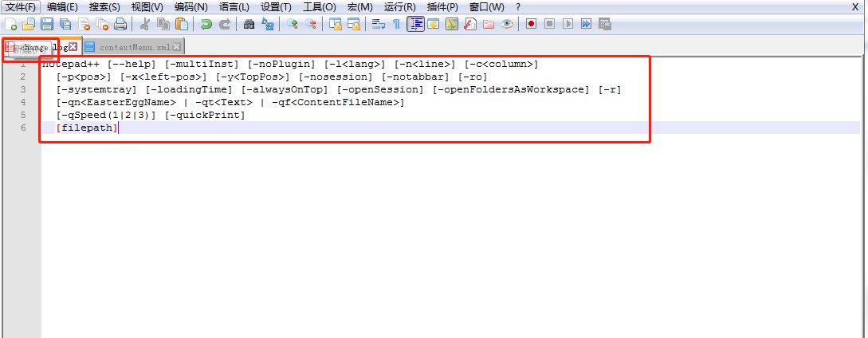Screen dimensions: 868x338
Task: Open Find with the binoculars icon
Action: (249, 24)
